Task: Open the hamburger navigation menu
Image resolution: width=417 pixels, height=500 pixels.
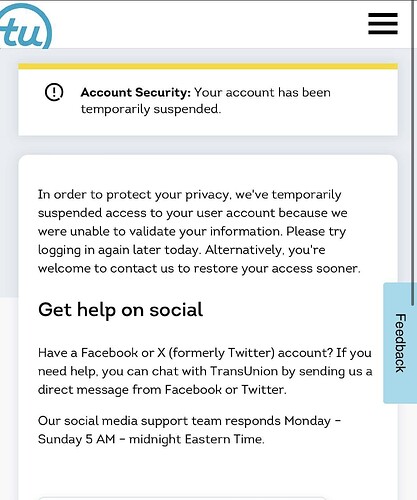Action: pyautogui.click(x=383, y=24)
